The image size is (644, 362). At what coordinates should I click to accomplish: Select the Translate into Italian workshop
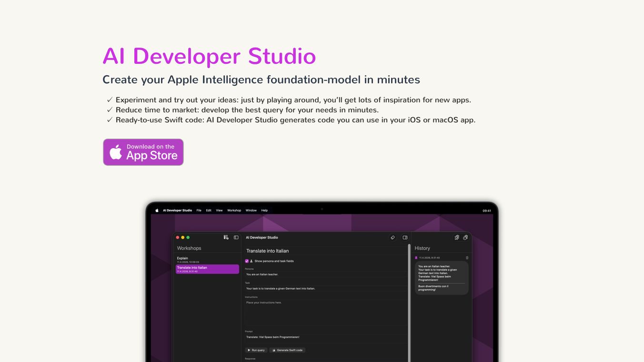coord(207,269)
